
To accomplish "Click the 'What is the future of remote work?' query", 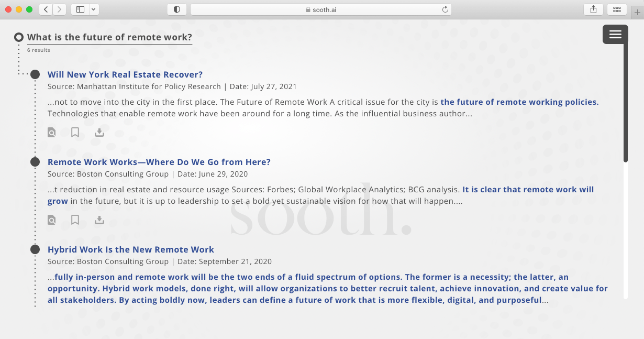I will click(109, 37).
